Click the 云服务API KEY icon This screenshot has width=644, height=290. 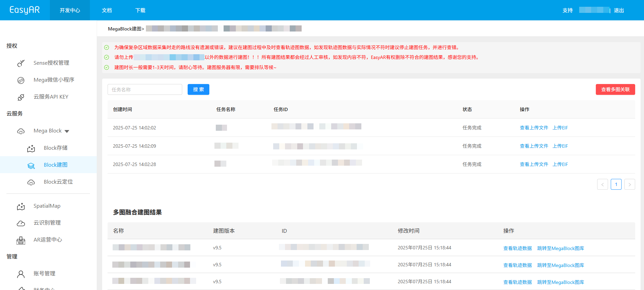pos(21,97)
